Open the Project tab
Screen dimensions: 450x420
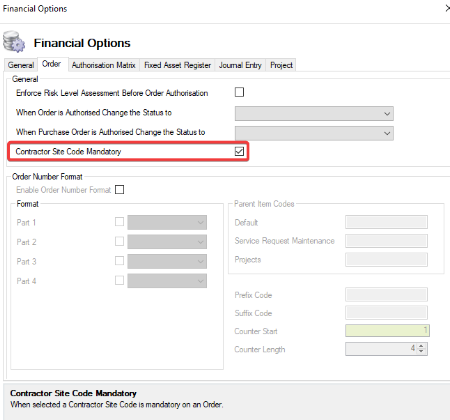(281, 65)
